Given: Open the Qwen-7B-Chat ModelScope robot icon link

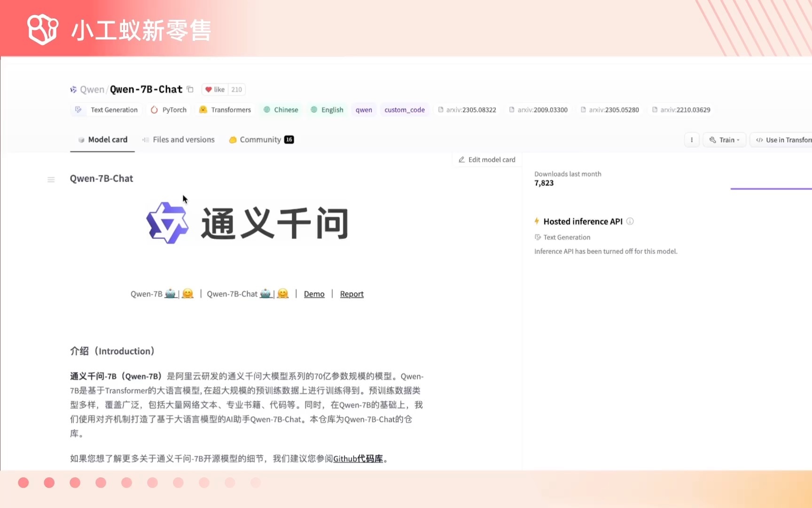Looking at the screenshot, I should 265,294.
